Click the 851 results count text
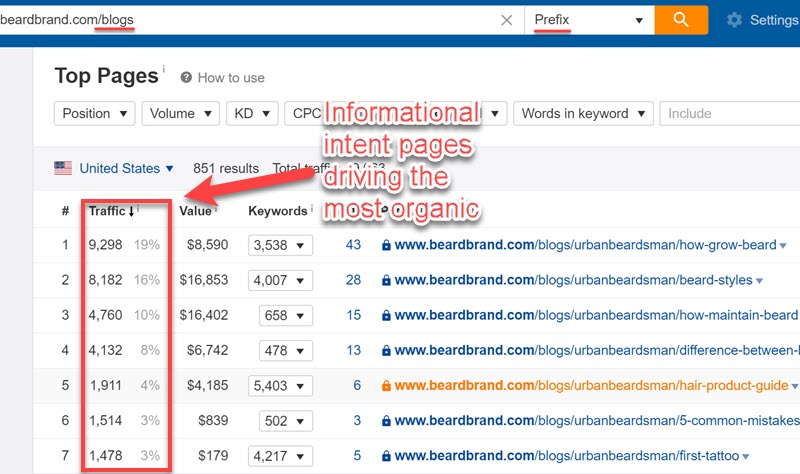 226,168
